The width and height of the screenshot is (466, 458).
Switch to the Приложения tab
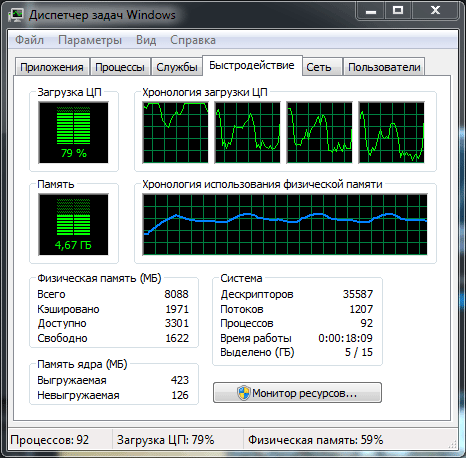coord(52,67)
